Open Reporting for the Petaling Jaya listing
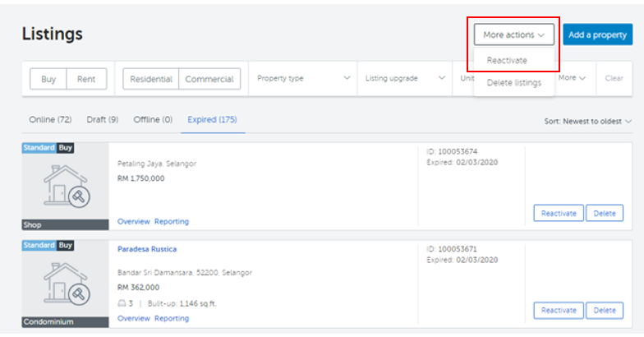644x337 pixels. coord(172,222)
